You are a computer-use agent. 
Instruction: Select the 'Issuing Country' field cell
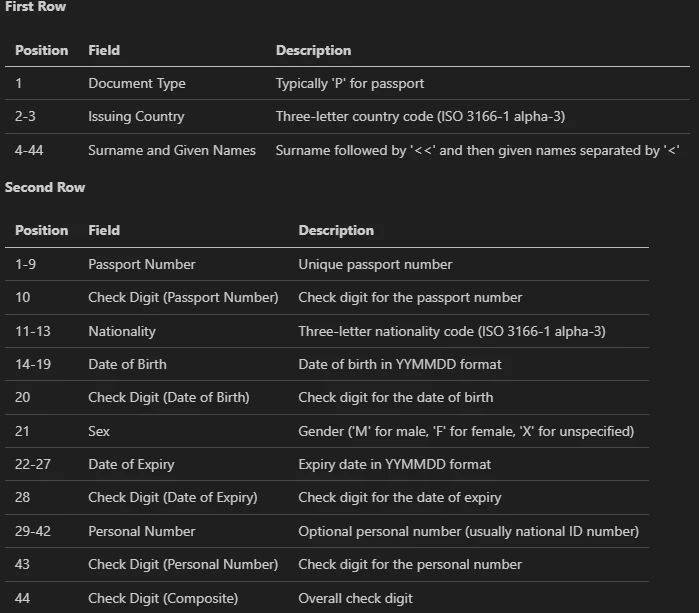[136, 116]
